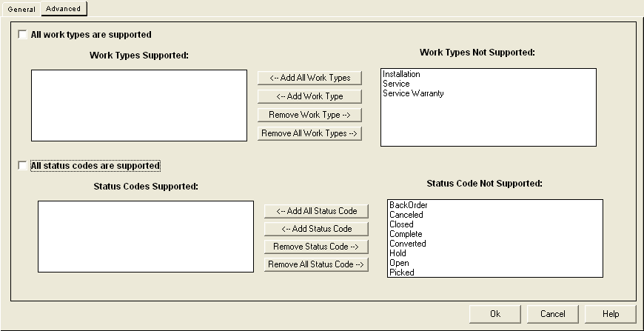The height and width of the screenshot is (331, 644).
Task: Click inside empty Status Codes Supported list
Action: 146,236
